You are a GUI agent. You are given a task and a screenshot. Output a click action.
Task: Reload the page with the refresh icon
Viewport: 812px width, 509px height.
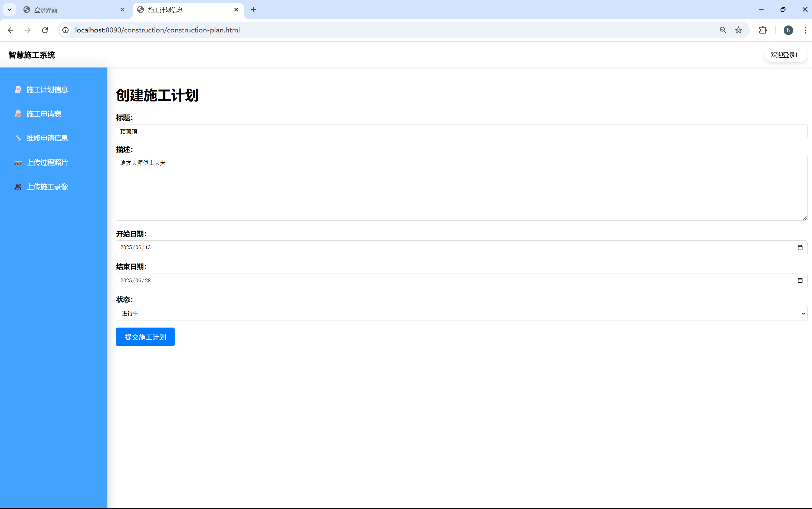45,30
